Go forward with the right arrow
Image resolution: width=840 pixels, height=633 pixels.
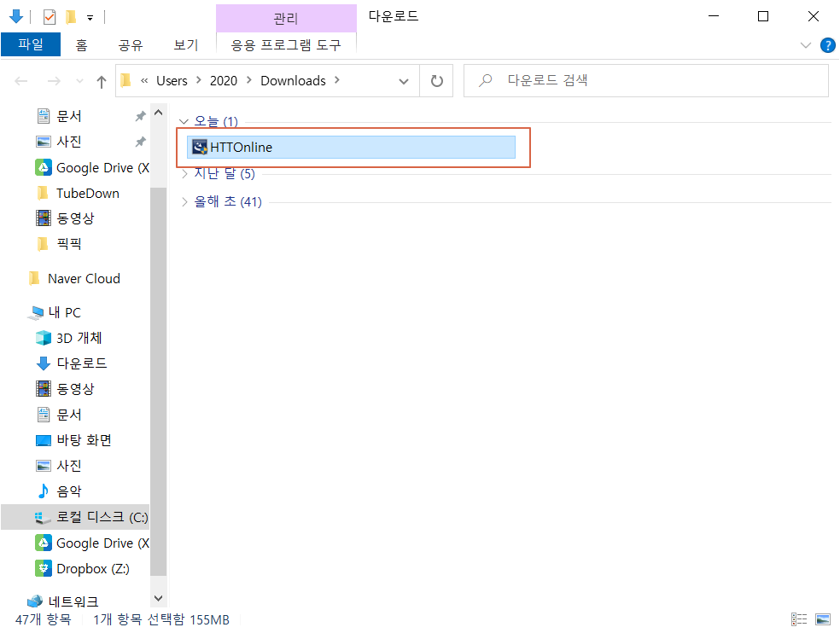pos(54,81)
